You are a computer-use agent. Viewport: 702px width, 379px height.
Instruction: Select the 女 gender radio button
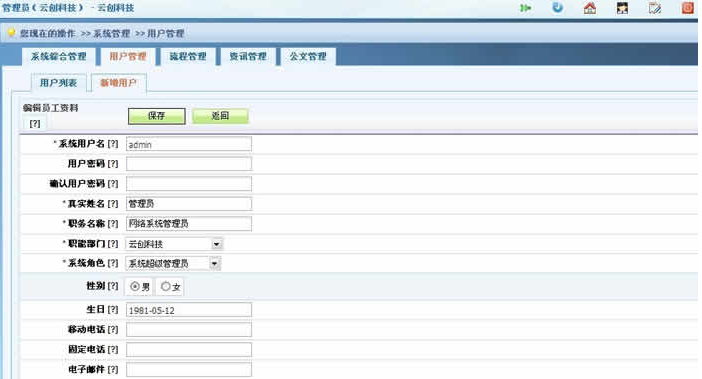[166, 286]
